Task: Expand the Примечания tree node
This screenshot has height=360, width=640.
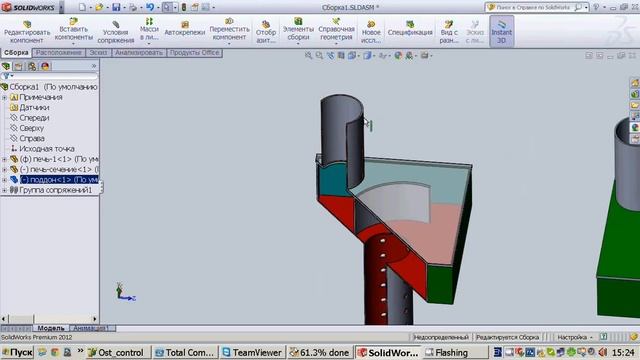Action: (x=4, y=98)
